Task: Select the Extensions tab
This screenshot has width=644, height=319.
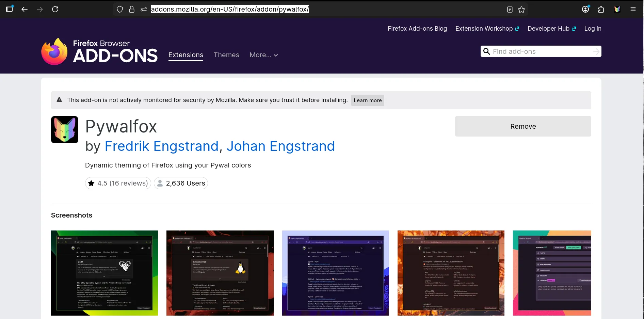Action: point(186,55)
